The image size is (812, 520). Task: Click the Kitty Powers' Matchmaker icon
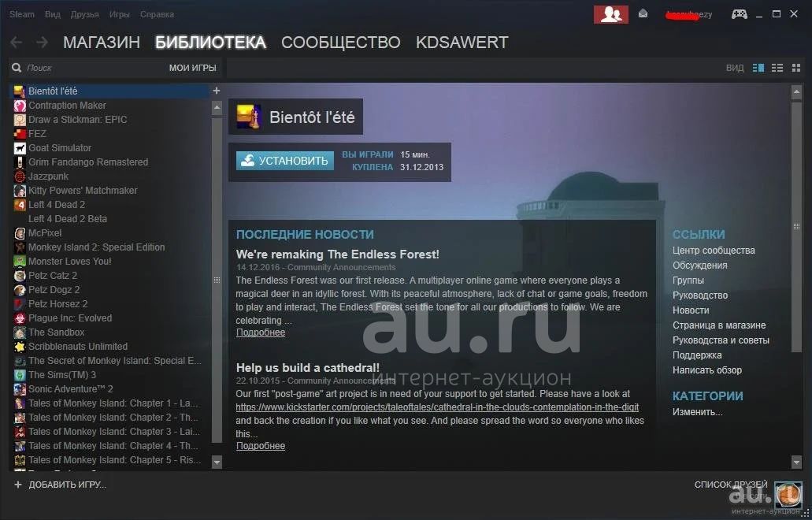pos(20,191)
